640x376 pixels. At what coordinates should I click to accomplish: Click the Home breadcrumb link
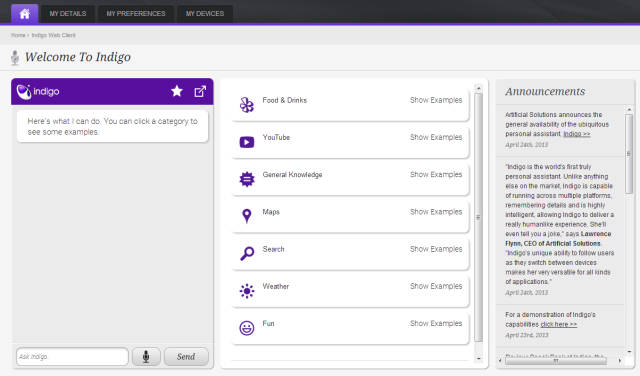[18, 35]
